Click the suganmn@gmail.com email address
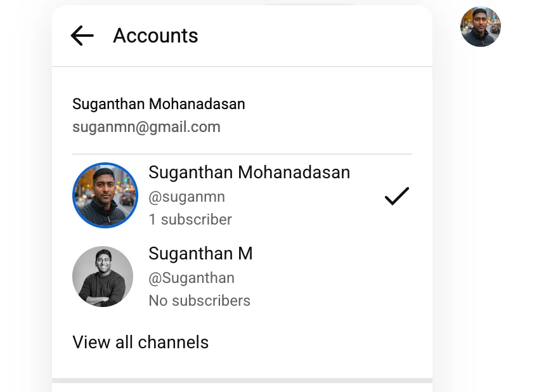 click(146, 127)
